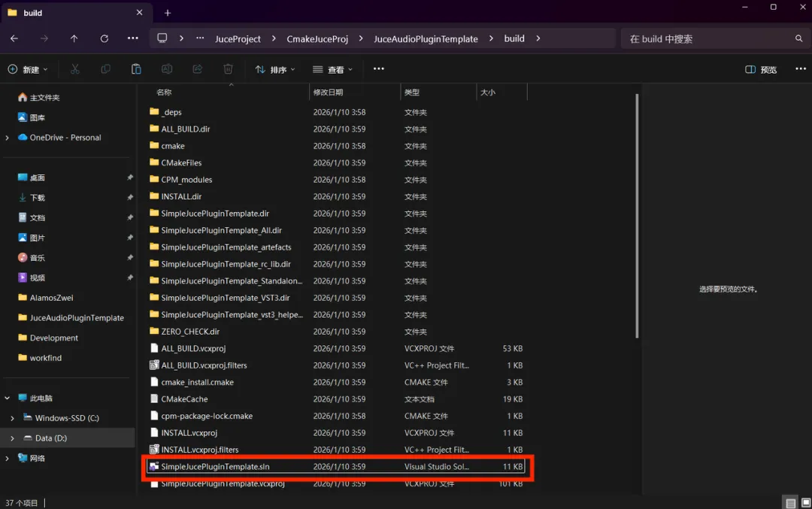812x509 pixels.
Task: Open Development folder in sidebar
Action: pos(48,338)
